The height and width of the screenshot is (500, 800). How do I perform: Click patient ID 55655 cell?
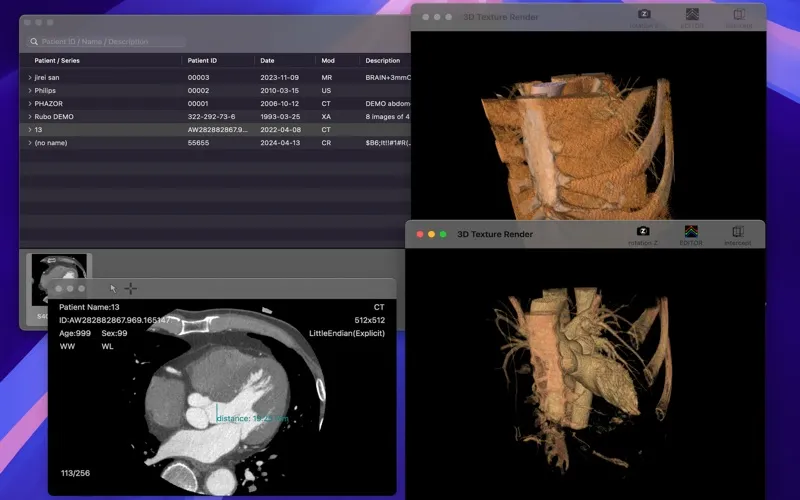tap(198, 143)
